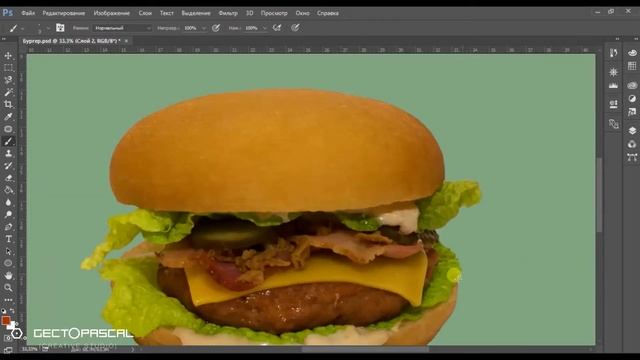Open the extra tools ellipsis menu
640x360 pixels.
pyautogui.click(x=8, y=300)
